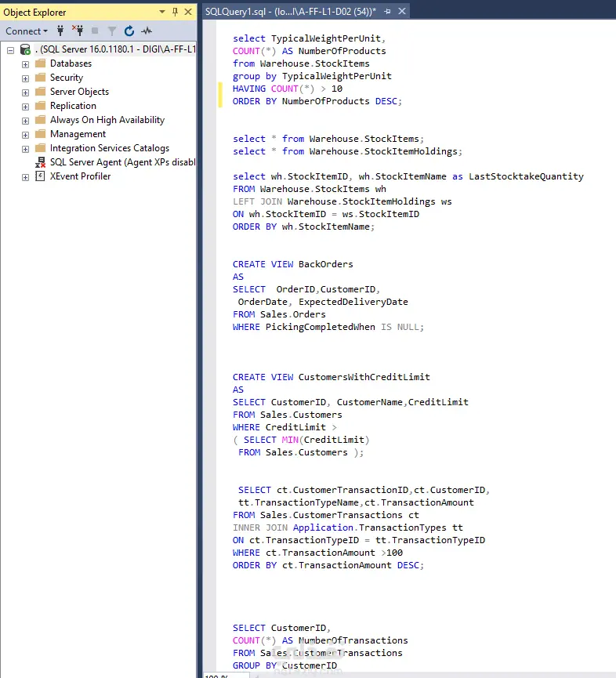The height and width of the screenshot is (678, 616).
Task: Click the line 'CREATE VIEW BackOrders'
Action: (292, 264)
